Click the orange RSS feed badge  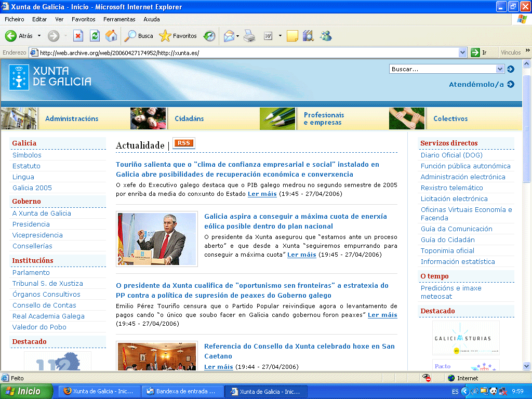[x=184, y=143]
